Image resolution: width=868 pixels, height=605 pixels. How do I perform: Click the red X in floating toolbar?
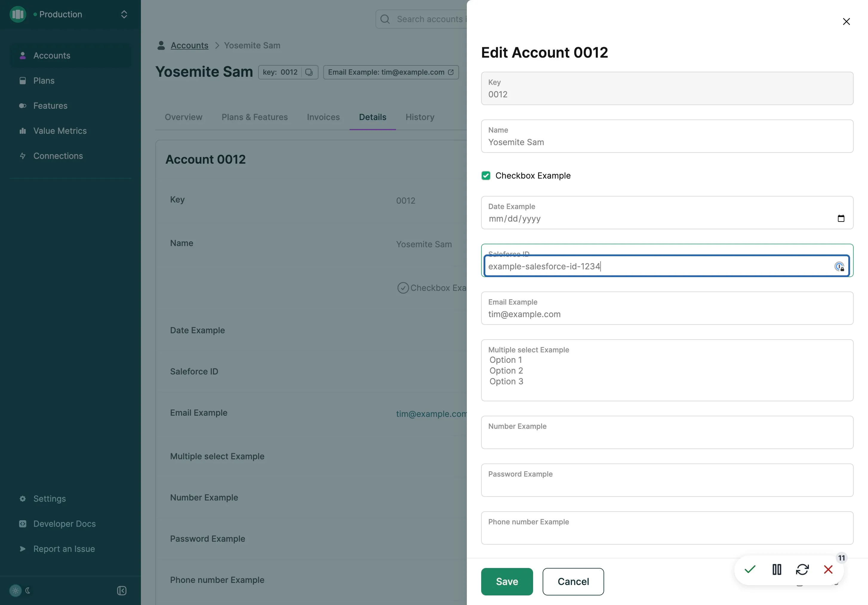pos(828,569)
